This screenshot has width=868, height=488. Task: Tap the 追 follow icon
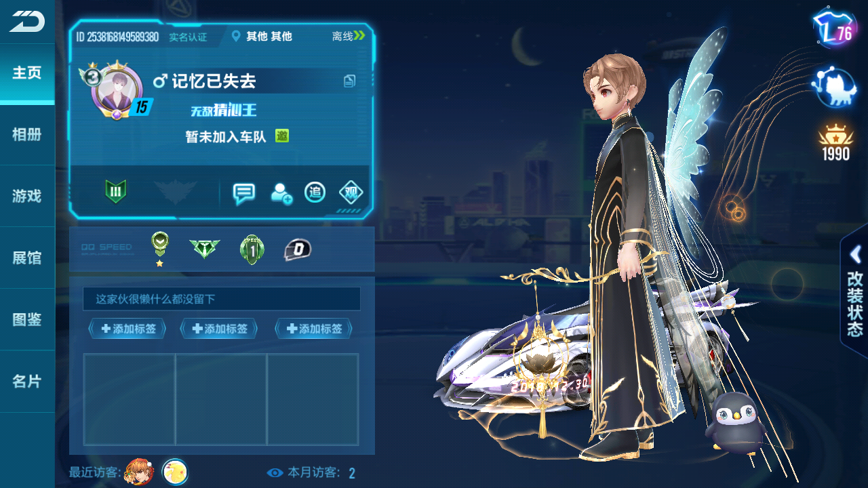[315, 192]
